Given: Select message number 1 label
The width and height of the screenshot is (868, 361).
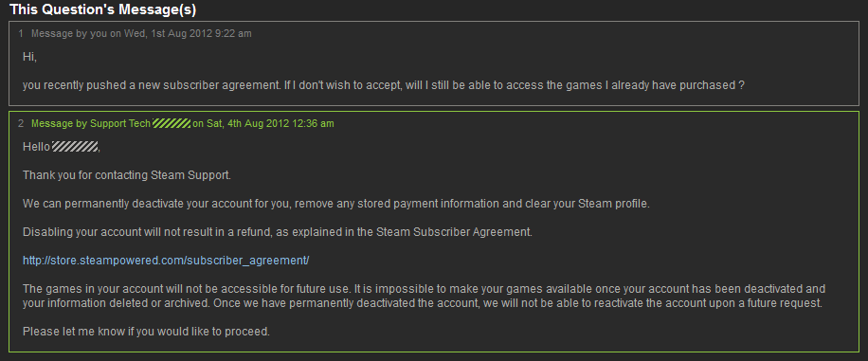Looking at the screenshot, I should tap(21, 34).
